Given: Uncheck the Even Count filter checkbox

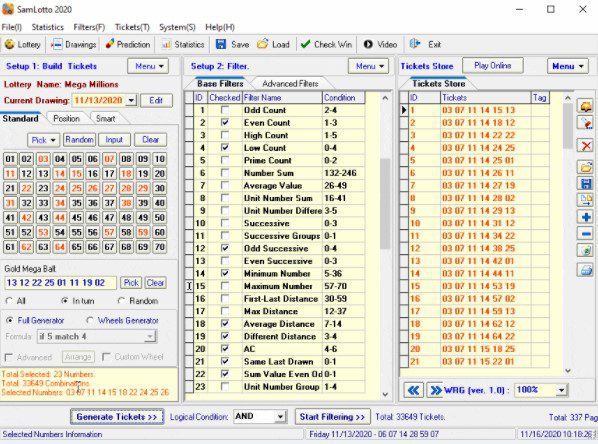Looking at the screenshot, I should point(225,122).
